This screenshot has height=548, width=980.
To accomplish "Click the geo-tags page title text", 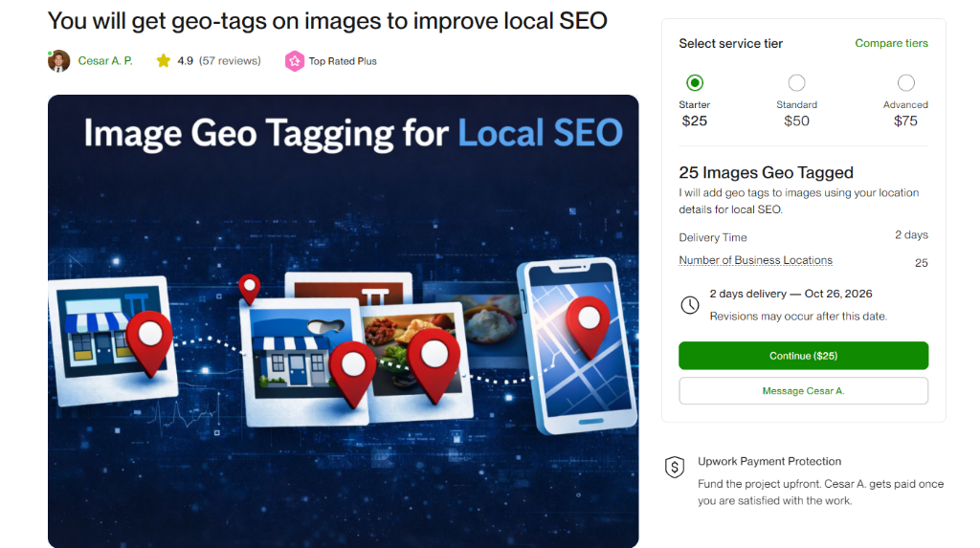I will pyautogui.click(x=327, y=21).
